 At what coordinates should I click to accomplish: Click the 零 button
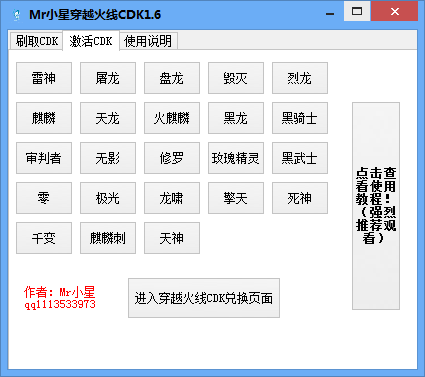pyautogui.click(x=44, y=198)
